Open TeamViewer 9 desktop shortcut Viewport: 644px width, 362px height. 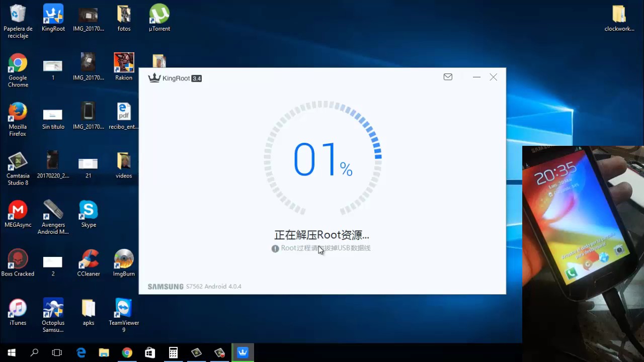tap(124, 315)
